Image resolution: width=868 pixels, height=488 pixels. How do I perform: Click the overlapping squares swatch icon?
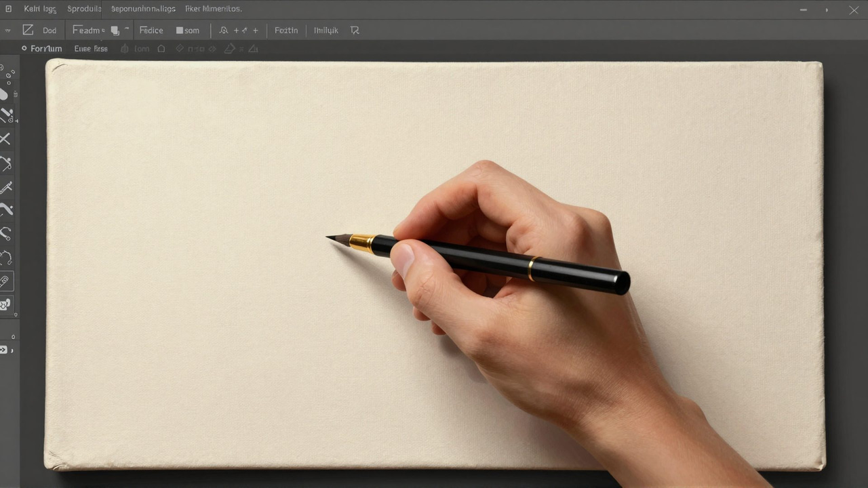click(x=115, y=30)
